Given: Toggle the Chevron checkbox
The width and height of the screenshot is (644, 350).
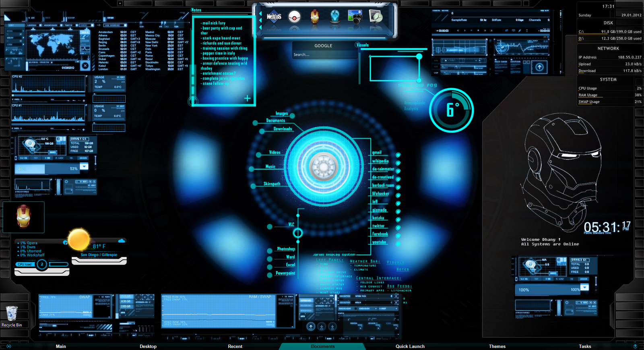Looking at the screenshot, I should pos(376,309).
